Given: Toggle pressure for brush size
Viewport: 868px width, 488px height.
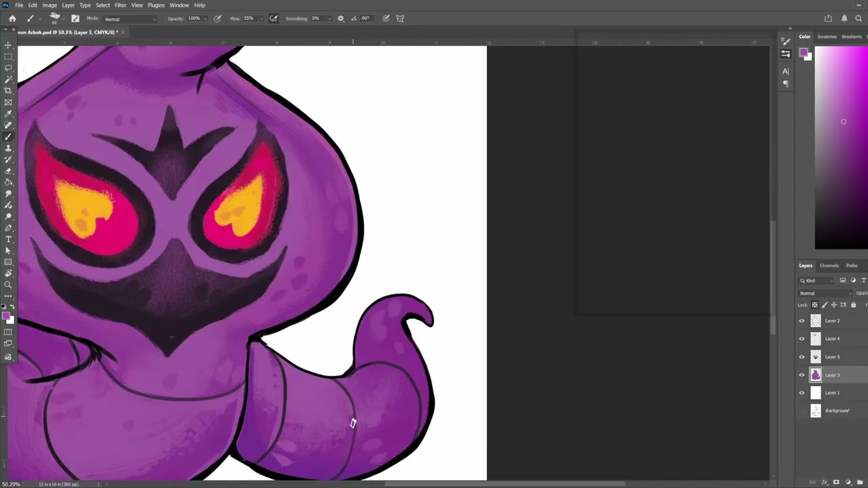Looking at the screenshot, I should (386, 18).
